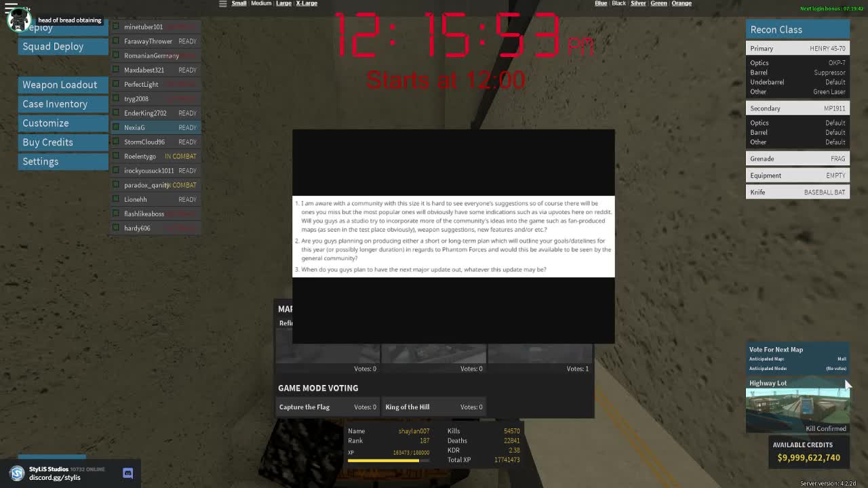The width and height of the screenshot is (868, 488).
Task: Open the Weapon Loadout menu
Action: (60, 85)
